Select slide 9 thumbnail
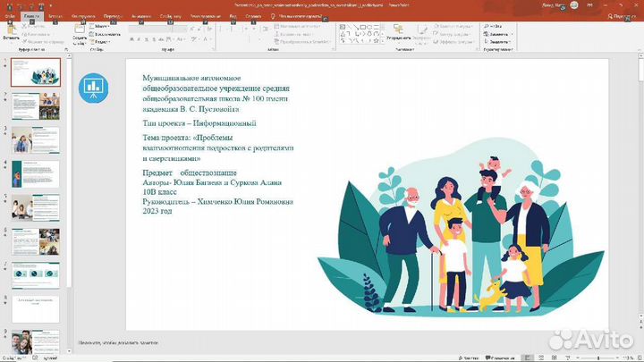644x362 pixels. 36,341
